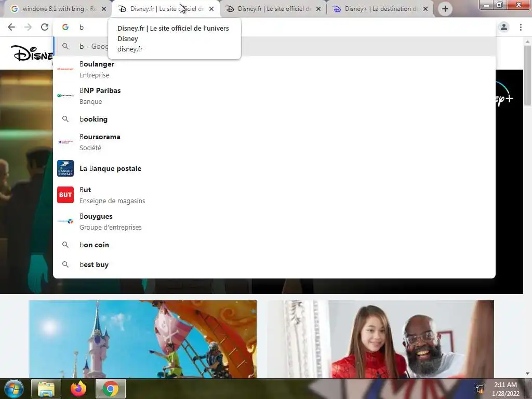The height and width of the screenshot is (399, 532).
Task: Click the BNP Paribas logo icon
Action: 65,96
